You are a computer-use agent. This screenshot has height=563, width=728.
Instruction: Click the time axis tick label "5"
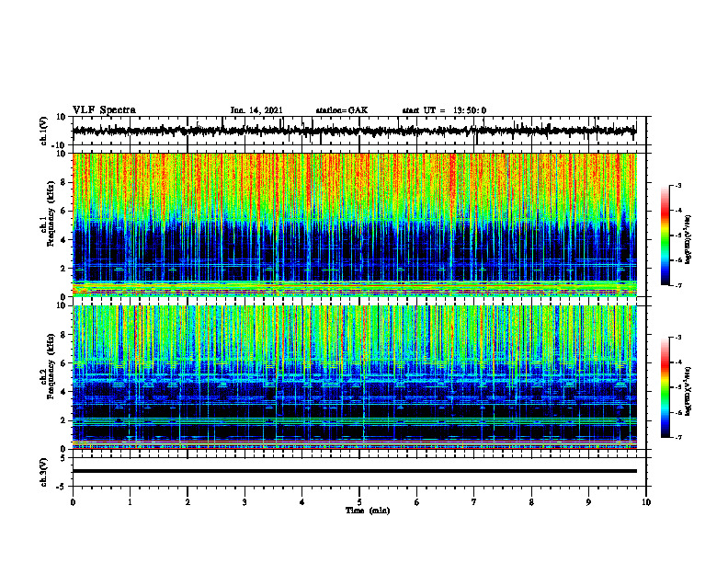tap(359, 502)
